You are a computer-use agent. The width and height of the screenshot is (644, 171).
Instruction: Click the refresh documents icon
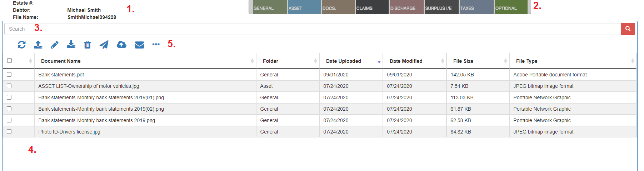click(x=22, y=45)
